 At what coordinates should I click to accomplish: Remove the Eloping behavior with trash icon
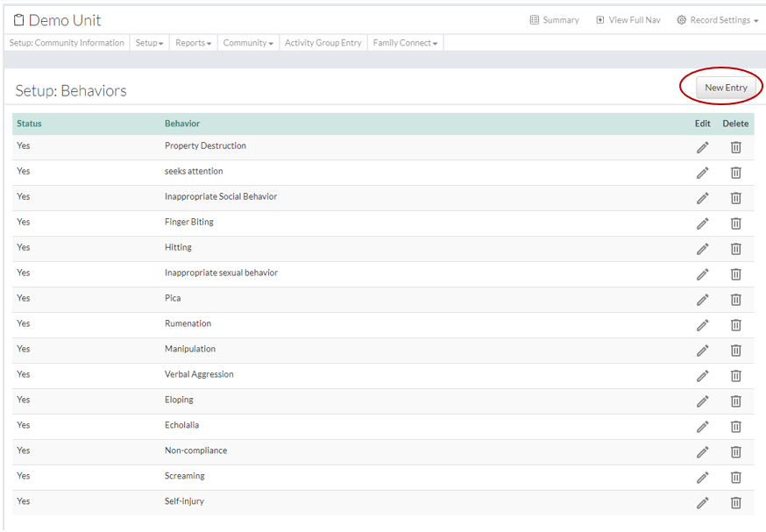[x=736, y=401]
